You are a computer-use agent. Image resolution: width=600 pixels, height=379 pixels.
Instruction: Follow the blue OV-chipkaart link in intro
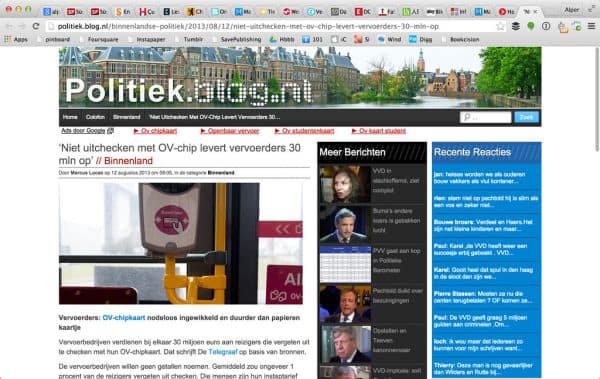(124, 318)
